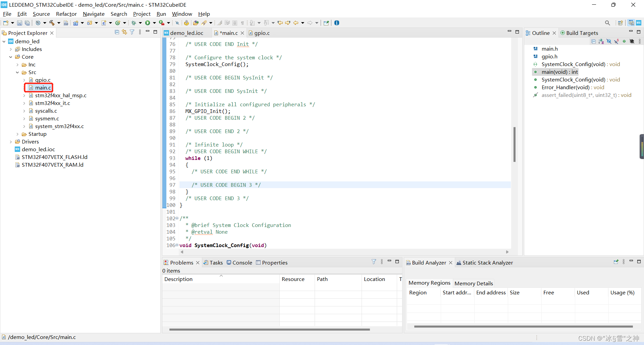Toggle Link with Editor in Project Explorer

124,32
